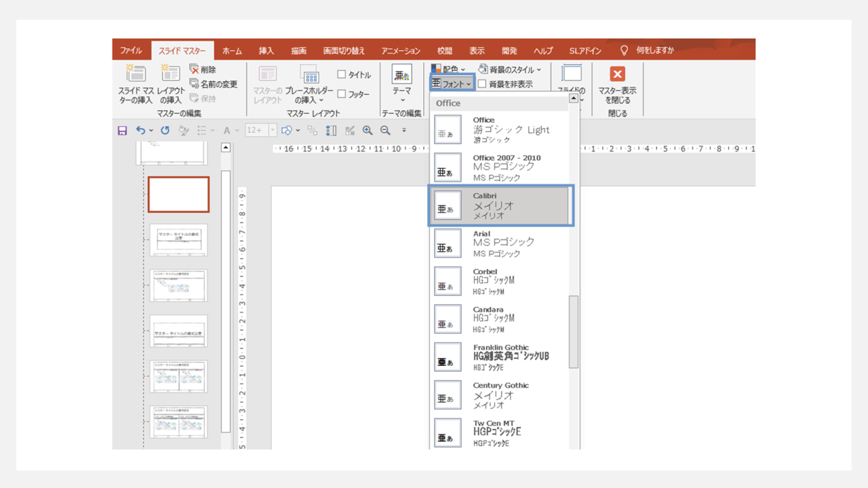Click the shapes icon in quick toolbar
The height and width of the screenshot is (488, 868).
pos(286,130)
